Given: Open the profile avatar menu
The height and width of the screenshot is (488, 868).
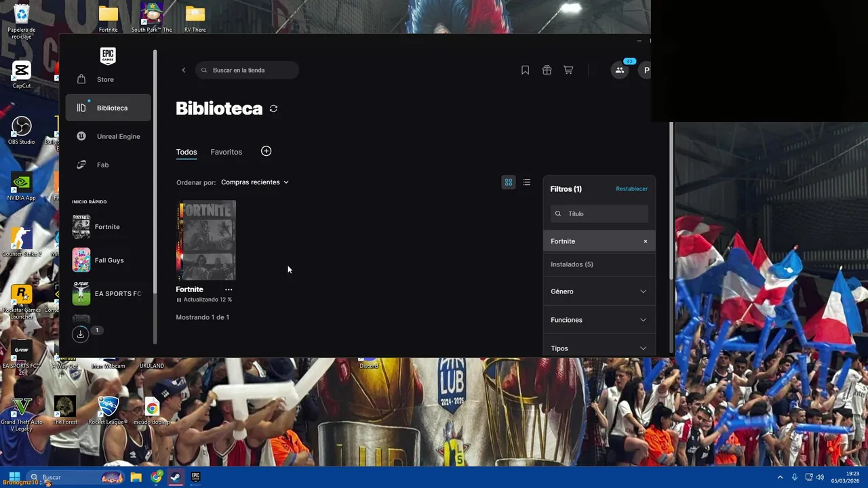Looking at the screenshot, I should [x=646, y=70].
